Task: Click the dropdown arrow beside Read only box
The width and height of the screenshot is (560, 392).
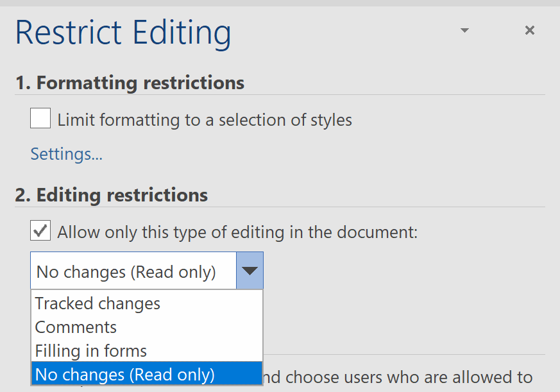Action: pyautogui.click(x=250, y=271)
